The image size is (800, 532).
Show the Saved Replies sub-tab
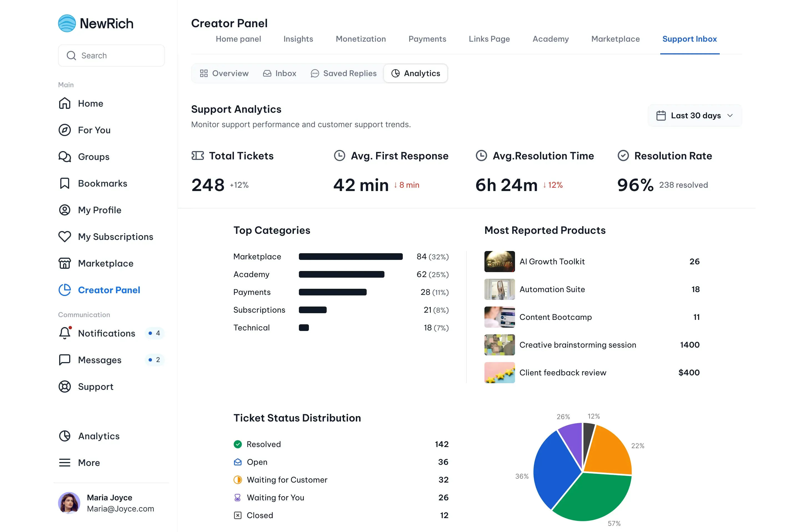tap(344, 73)
